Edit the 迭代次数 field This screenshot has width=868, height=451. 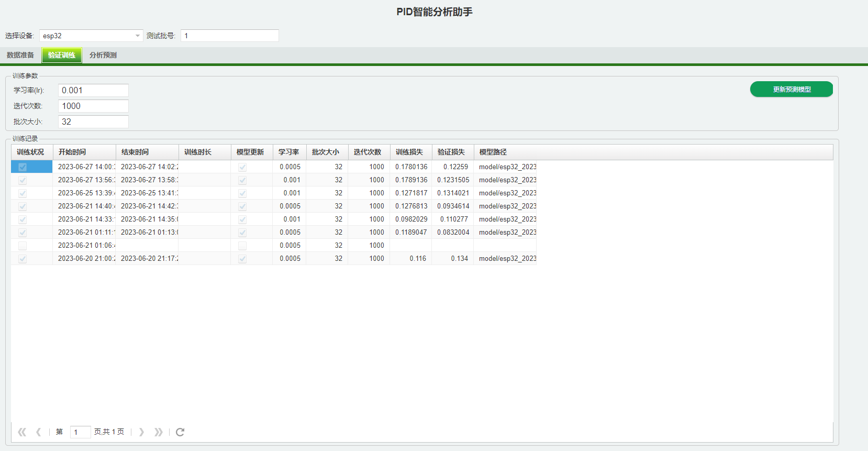[93, 106]
